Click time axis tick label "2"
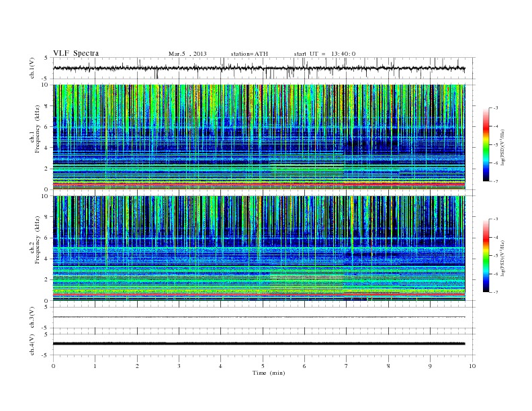The width and height of the screenshot is (532, 411). tap(137, 366)
